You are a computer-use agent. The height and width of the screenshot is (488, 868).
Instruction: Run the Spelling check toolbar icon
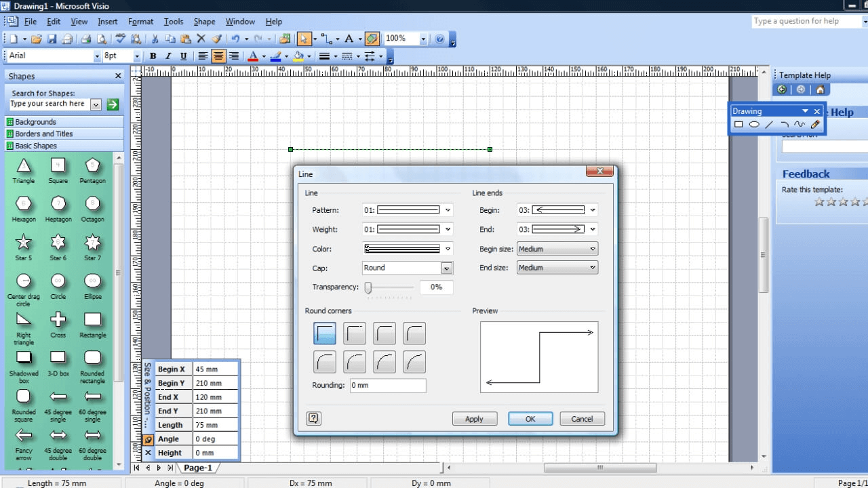[x=121, y=39]
